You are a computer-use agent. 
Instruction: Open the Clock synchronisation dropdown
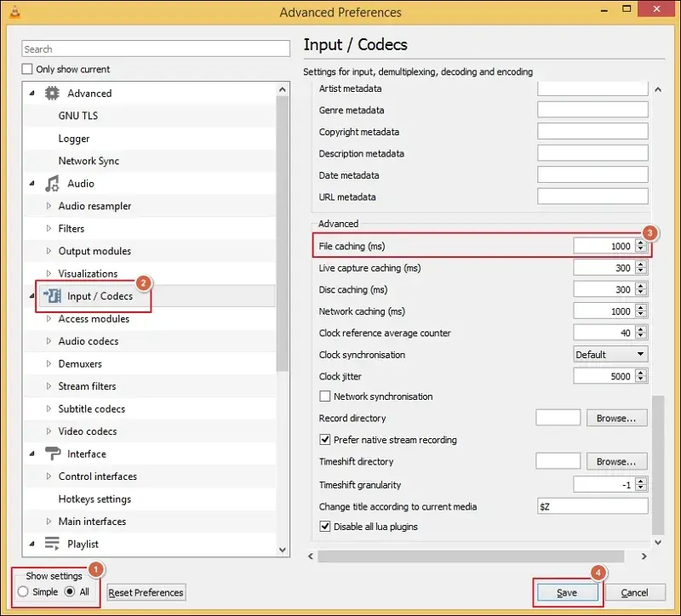click(x=610, y=354)
